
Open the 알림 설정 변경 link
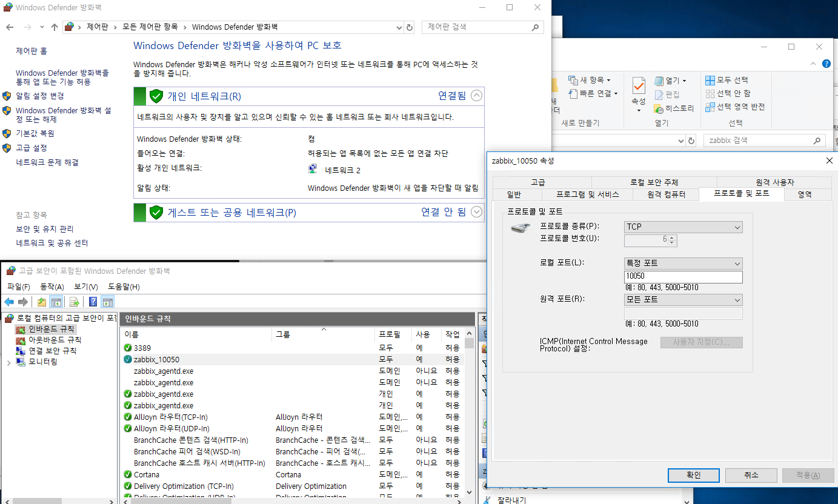[40, 96]
